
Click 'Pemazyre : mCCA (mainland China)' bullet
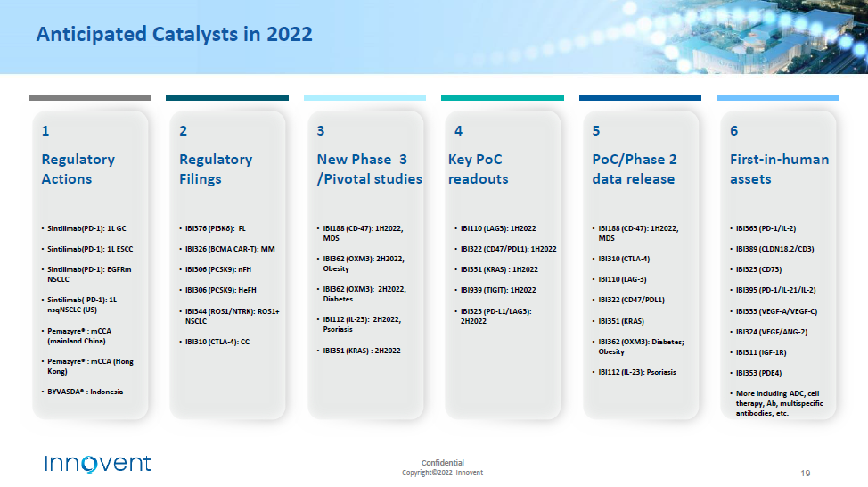tap(79, 335)
